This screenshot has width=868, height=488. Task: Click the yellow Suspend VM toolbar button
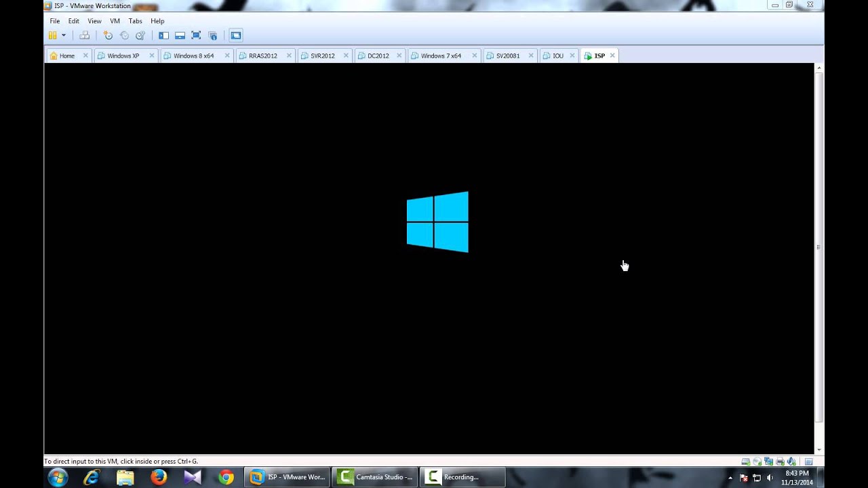coord(52,35)
